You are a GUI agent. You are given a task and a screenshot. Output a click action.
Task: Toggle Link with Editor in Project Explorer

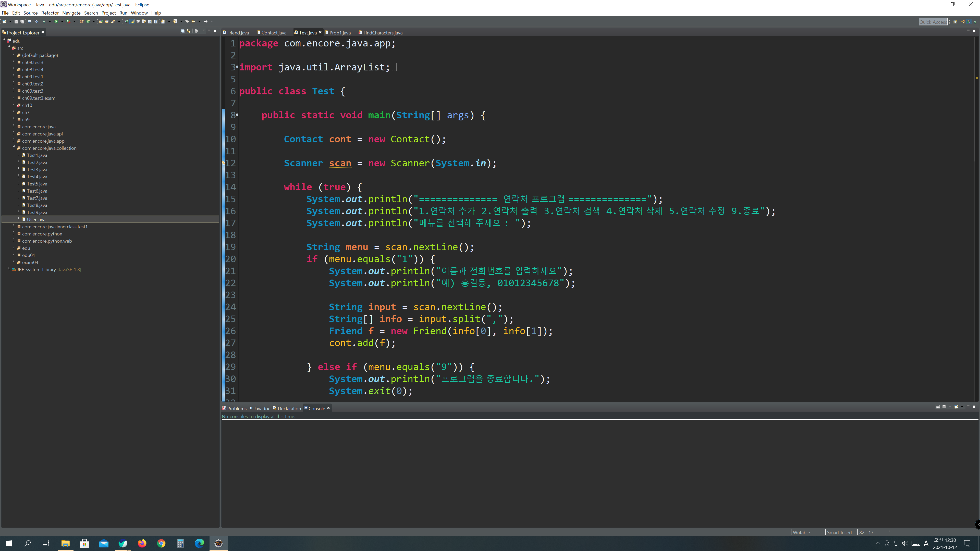coord(189,31)
